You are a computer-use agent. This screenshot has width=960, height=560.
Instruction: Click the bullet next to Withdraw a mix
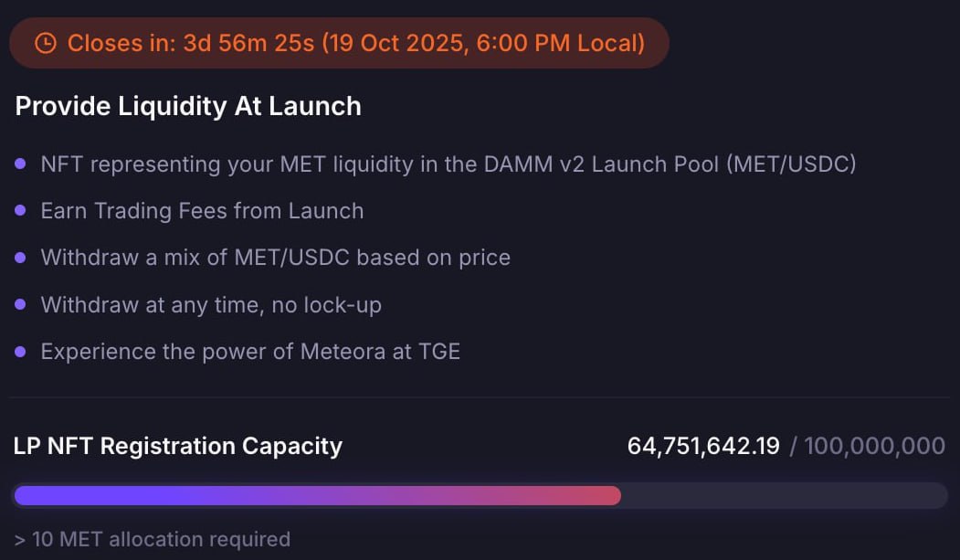tap(20, 258)
